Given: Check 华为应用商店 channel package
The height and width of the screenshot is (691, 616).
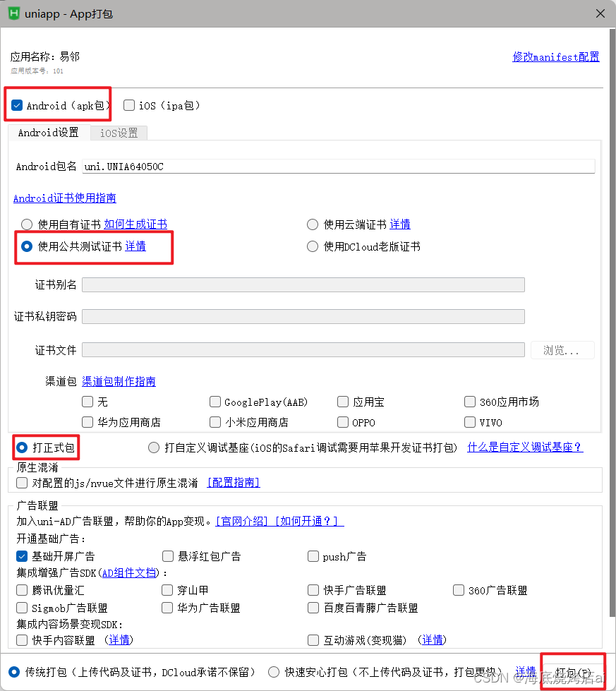Looking at the screenshot, I should [x=87, y=422].
